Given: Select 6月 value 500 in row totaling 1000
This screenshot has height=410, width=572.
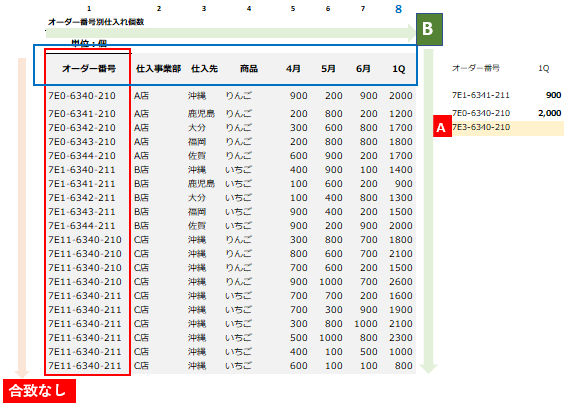Looking at the screenshot, I should tap(368, 352).
